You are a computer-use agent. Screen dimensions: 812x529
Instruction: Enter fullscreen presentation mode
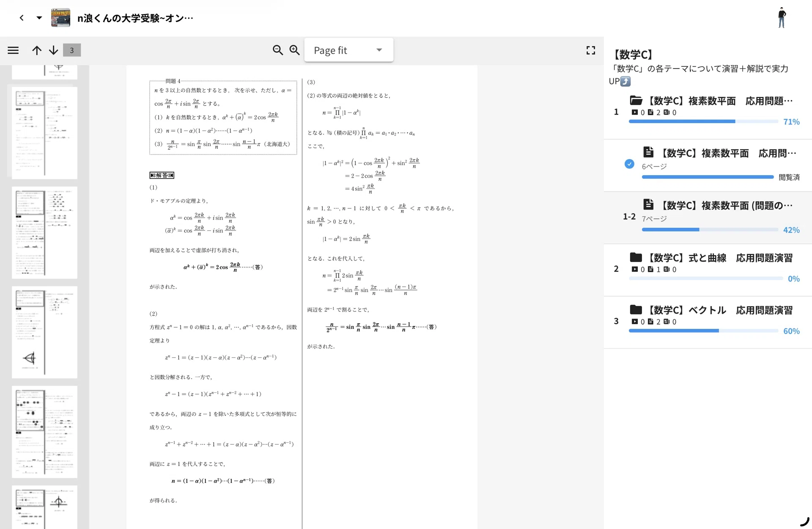pos(591,50)
